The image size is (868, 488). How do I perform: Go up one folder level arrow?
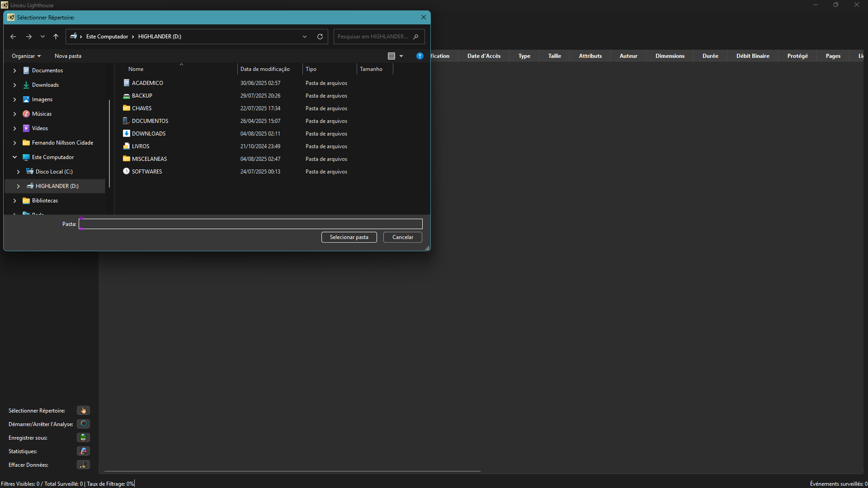[56, 37]
